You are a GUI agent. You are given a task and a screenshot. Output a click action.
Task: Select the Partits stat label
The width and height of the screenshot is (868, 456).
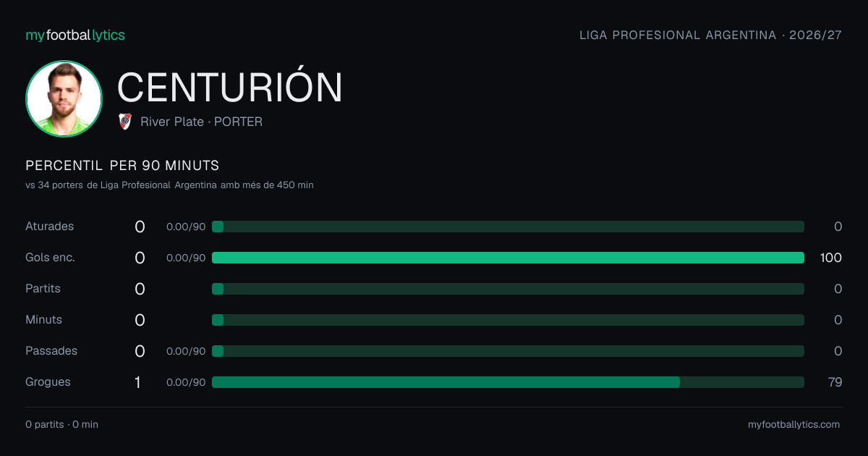point(43,289)
